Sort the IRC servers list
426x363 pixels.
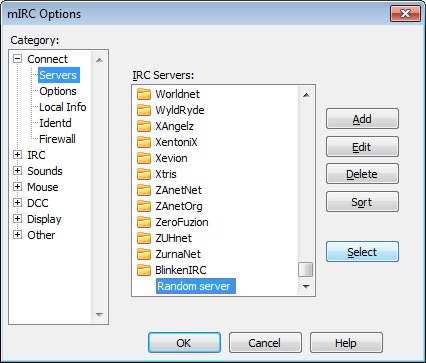362,202
